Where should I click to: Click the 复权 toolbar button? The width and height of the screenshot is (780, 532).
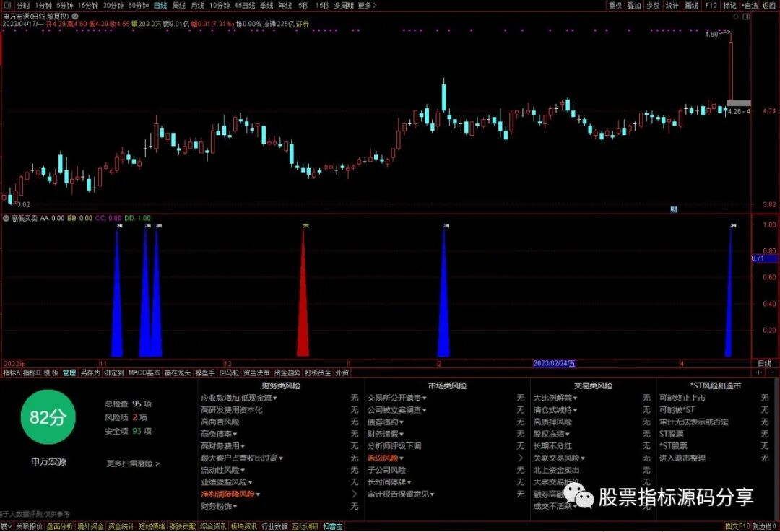click(x=615, y=6)
